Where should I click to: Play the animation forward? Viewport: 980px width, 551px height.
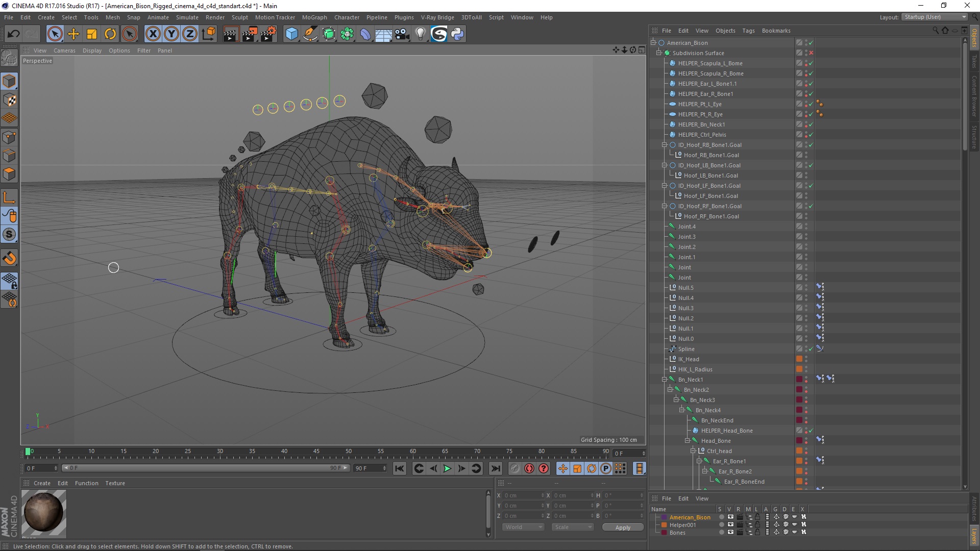447,468
